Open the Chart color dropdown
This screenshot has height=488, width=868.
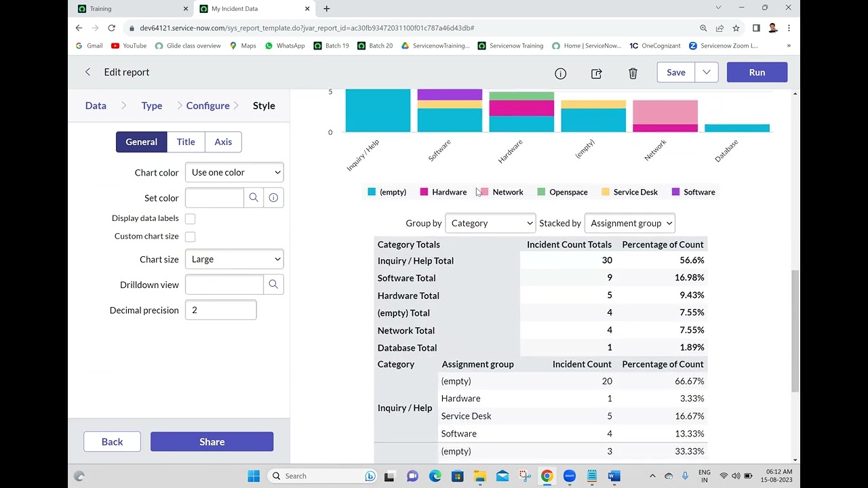point(234,172)
